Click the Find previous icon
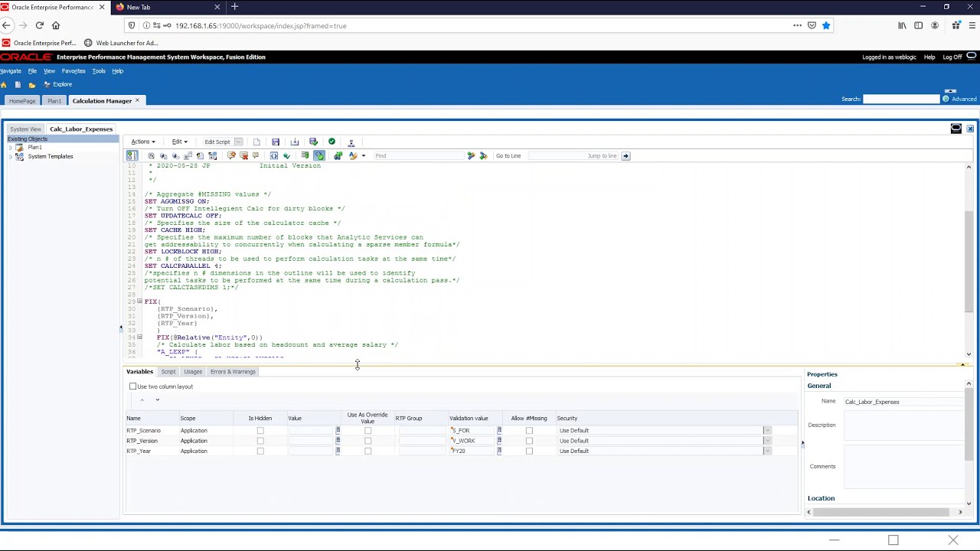980x551 pixels. (x=483, y=155)
